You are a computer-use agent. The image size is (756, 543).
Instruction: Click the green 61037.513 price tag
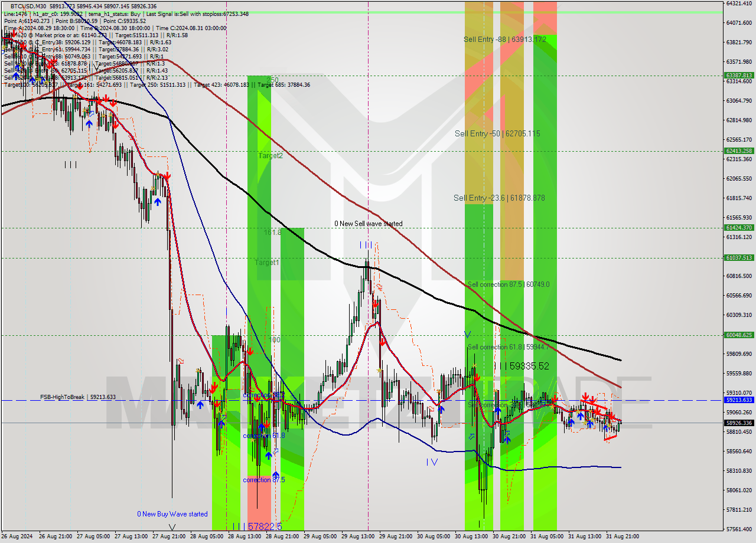738,257
